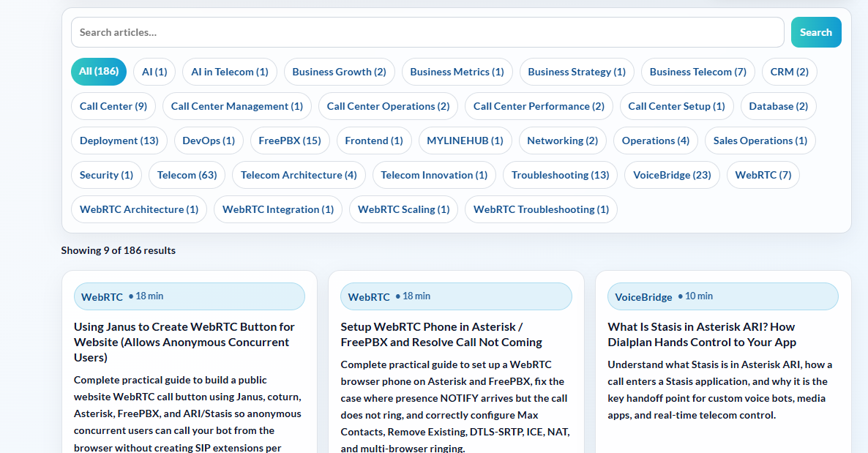Enable the AI in Telecom filter

coord(229,72)
